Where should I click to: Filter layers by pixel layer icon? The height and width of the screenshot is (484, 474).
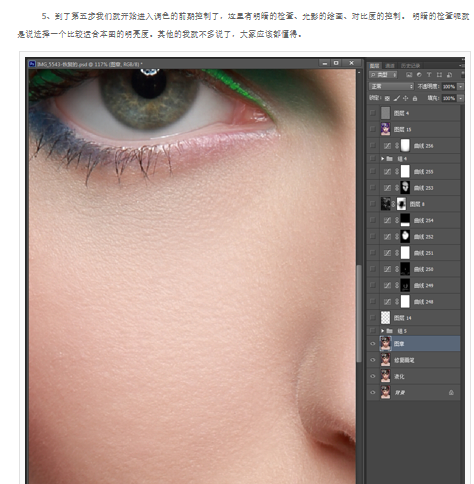point(409,75)
